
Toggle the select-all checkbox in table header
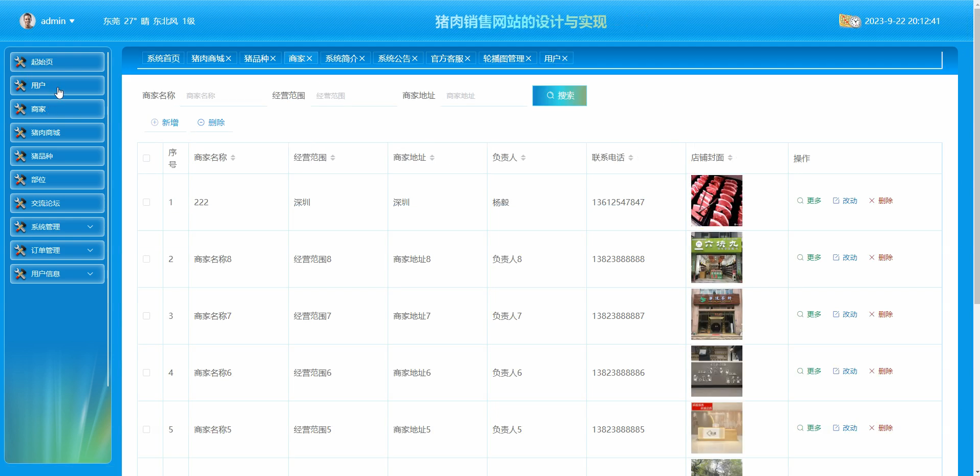pos(146,158)
